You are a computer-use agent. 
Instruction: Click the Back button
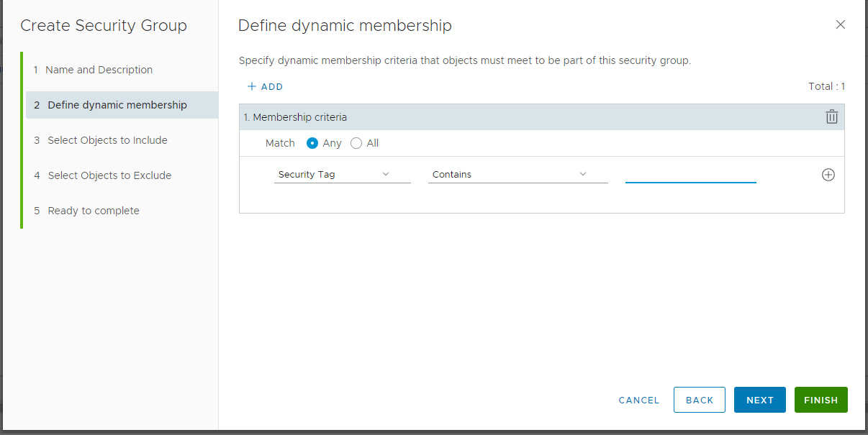pyautogui.click(x=699, y=400)
